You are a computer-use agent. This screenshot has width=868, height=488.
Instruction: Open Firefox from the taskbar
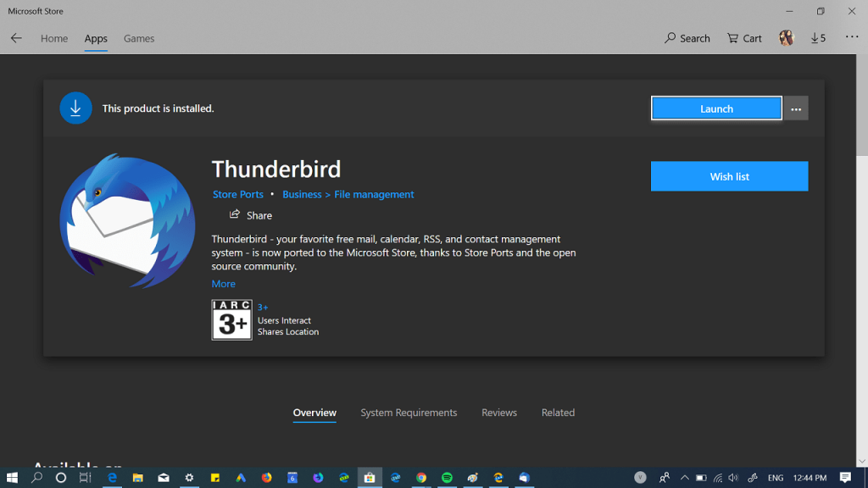(x=266, y=478)
